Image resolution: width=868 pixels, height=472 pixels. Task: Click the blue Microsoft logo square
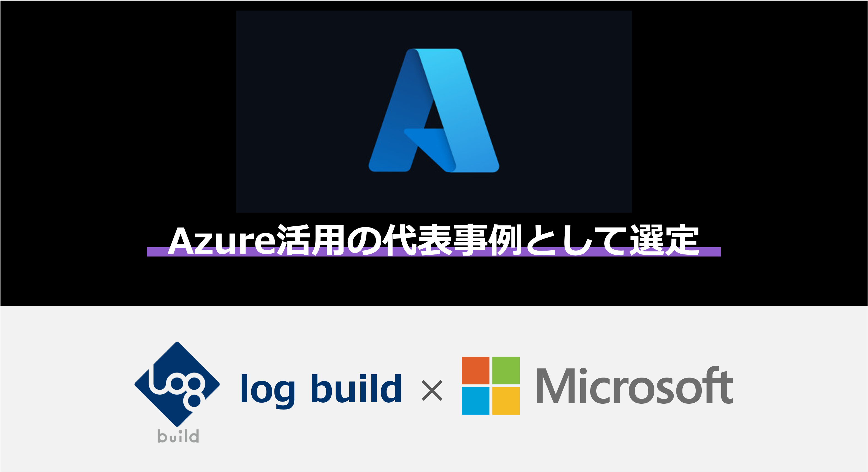475,400
